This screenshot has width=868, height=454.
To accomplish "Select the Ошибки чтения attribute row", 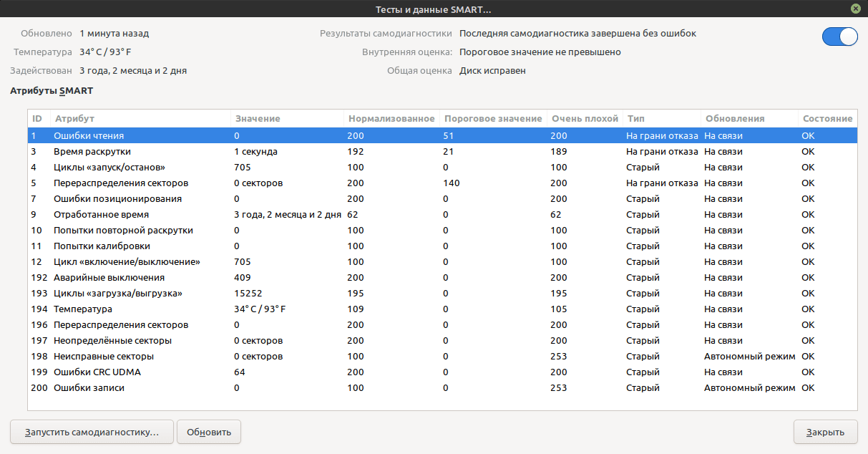I will click(x=89, y=135).
